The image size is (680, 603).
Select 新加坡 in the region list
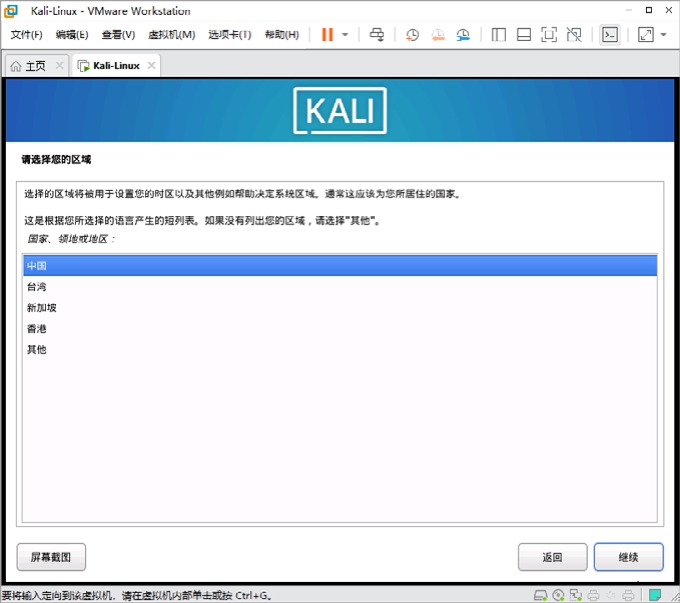point(340,308)
